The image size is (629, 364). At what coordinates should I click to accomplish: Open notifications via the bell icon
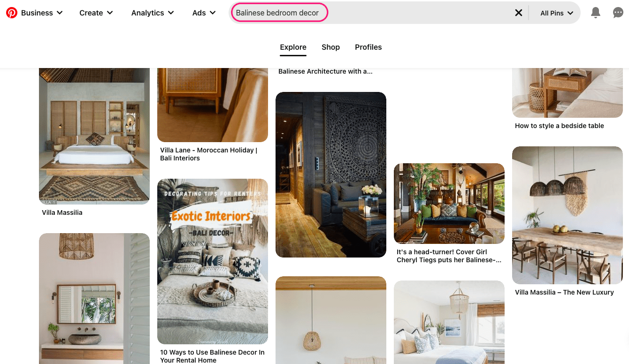tap(595, 13)
